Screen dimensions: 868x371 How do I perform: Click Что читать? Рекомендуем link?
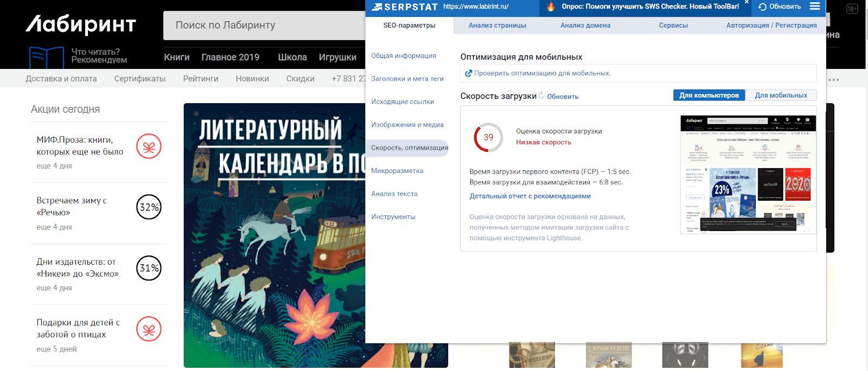coord(99,56)
